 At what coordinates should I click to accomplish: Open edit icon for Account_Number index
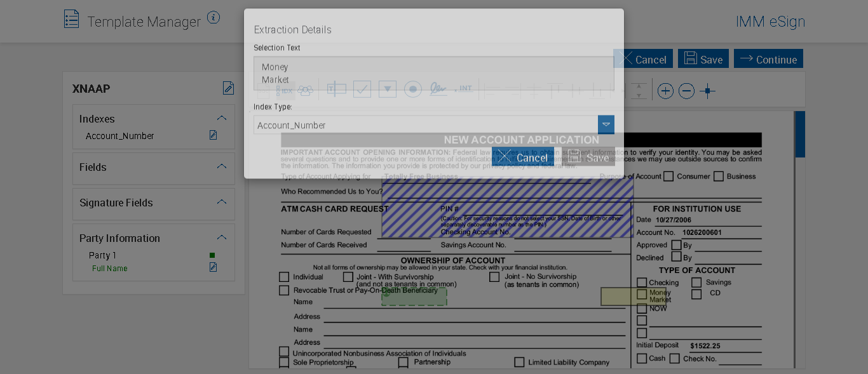click(214, 135)
